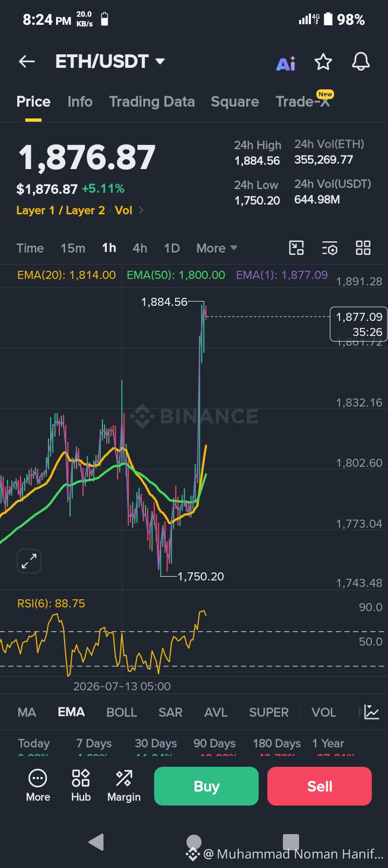This screenshot has width=388, height=868.
Task: Tap the 180 Days performance label
Action: tap(277, 744)
